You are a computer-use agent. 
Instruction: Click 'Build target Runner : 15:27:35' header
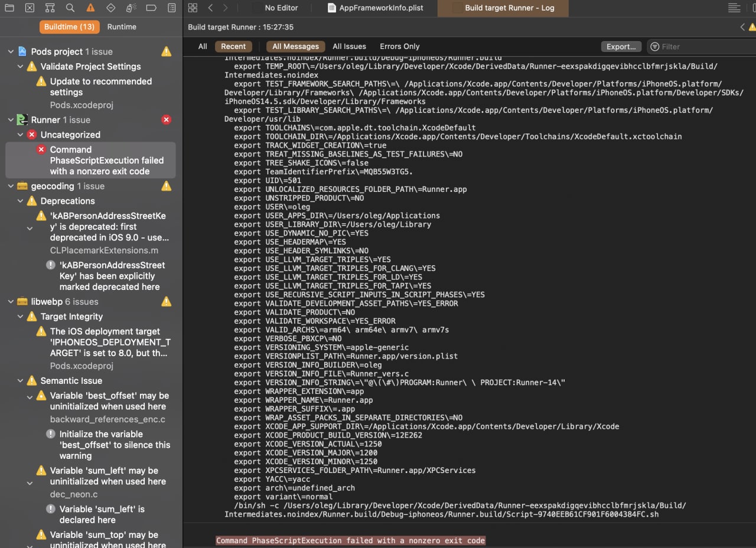pos(240,27)
